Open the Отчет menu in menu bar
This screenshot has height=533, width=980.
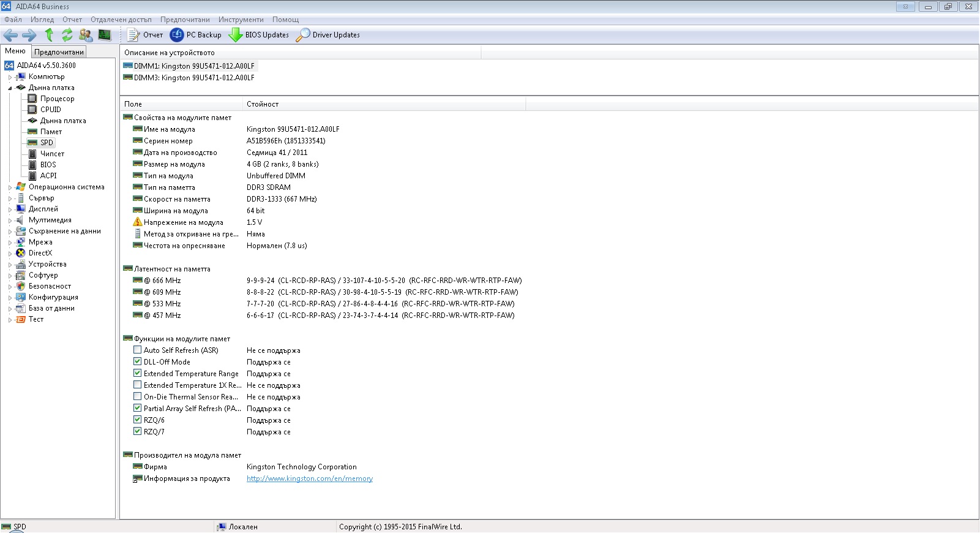[72, 20]
